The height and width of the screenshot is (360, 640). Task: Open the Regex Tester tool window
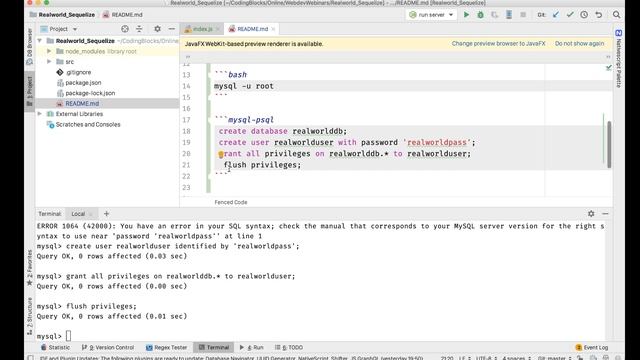tap(166, 347)
